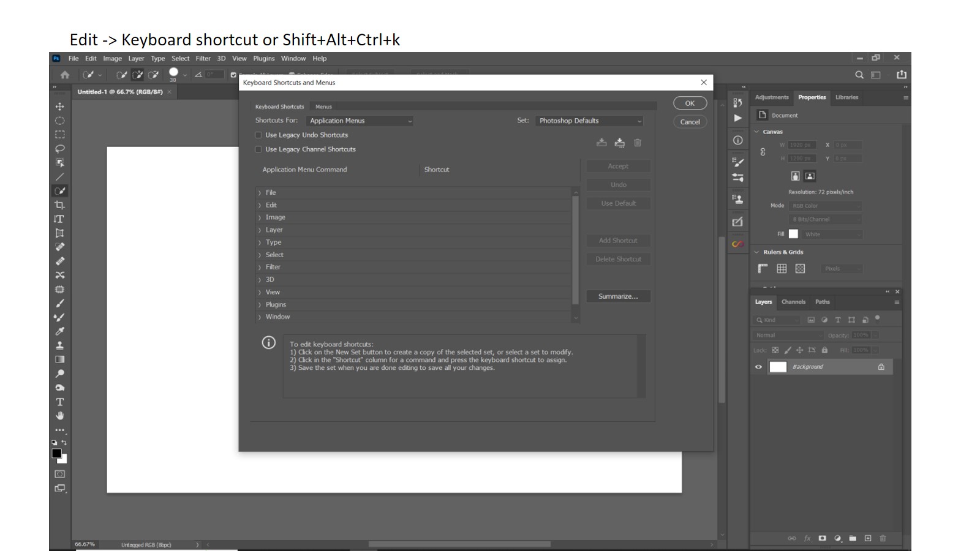The width and height of the screenshot is (980, 551).
Task: Select the Rectangular Marquee tool
Action: [59, 135]
